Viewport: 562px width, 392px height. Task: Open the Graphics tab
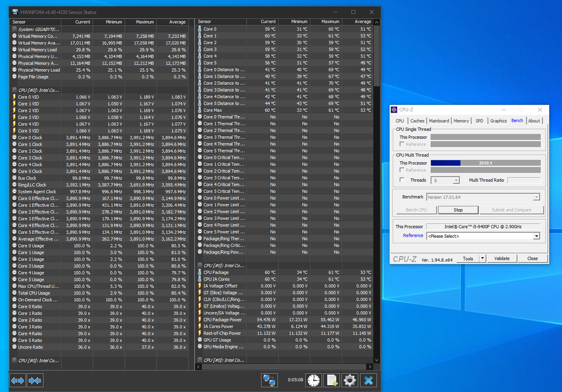tap(498, 121)
